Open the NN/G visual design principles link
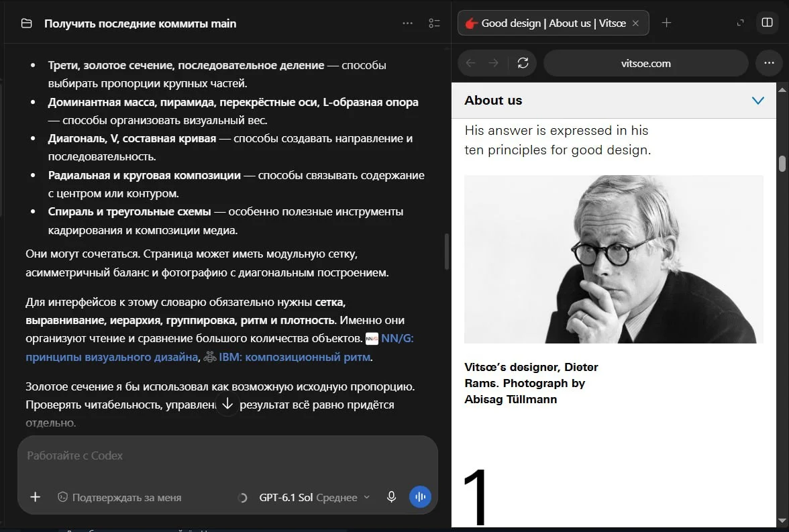Image resolution: width=789 pixels, height=532 pixels. 219,348
